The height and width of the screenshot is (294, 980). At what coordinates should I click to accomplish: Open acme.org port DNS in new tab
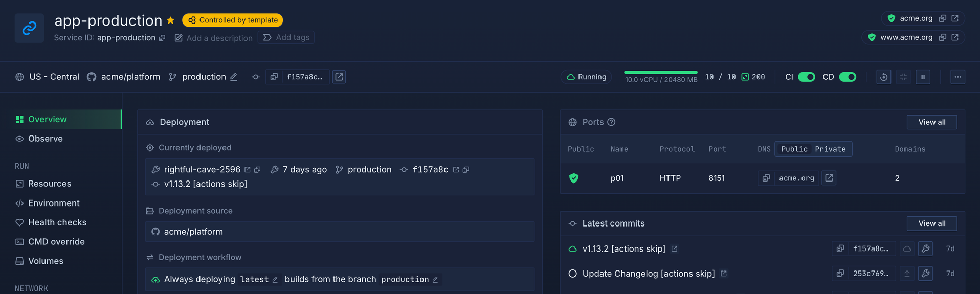point(829,178)
